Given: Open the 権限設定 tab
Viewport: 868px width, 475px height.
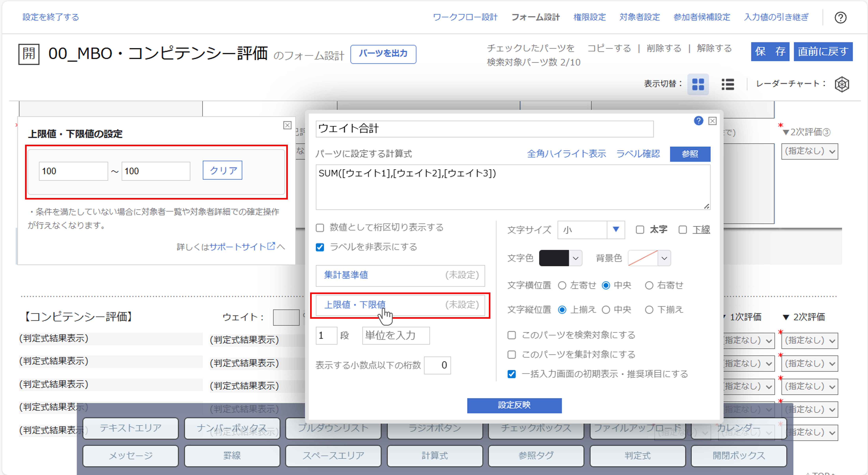Looking at the screenshot, I should click(589, 17).
